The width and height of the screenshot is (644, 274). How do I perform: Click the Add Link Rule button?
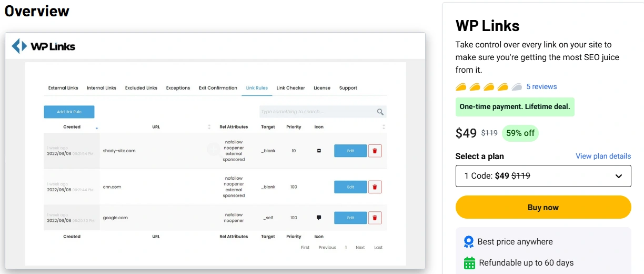point(69,112)
